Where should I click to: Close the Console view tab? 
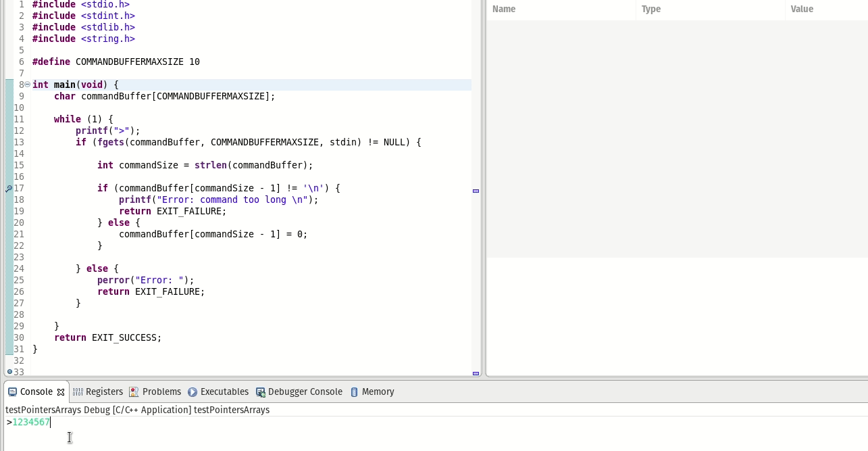61,392
